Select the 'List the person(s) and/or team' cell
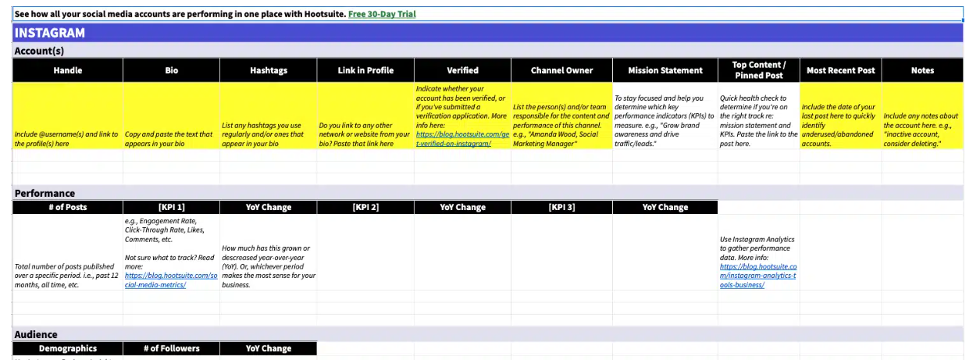The width and height of the screenshot is (980, 360). point(561,116)
